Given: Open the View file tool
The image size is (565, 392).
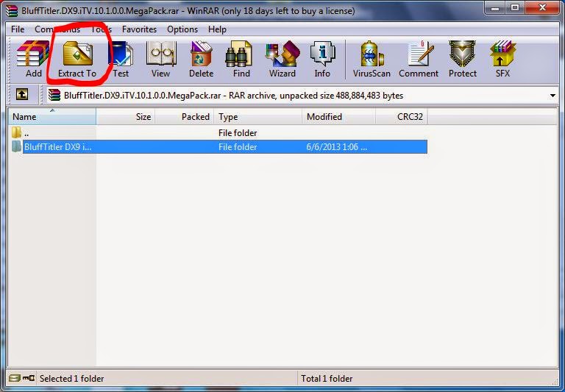Looking at the screenshot, I should pyautogui.click(x=160, y=54).
